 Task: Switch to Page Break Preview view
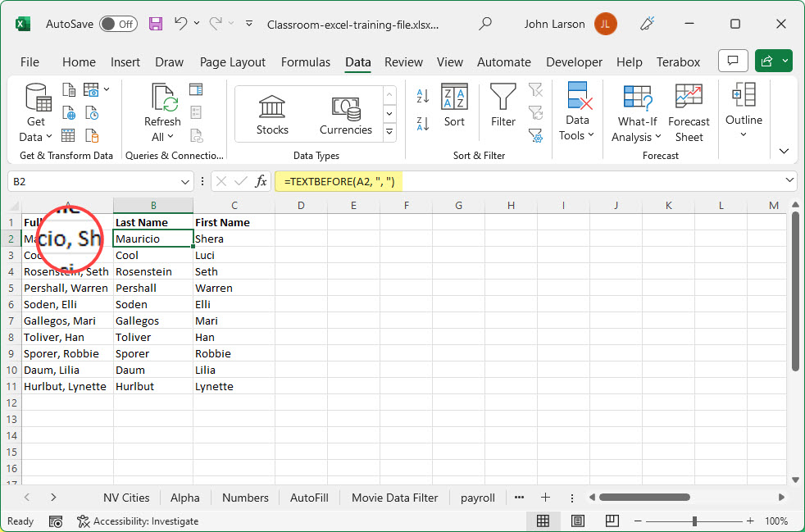(x=612, y=521)
